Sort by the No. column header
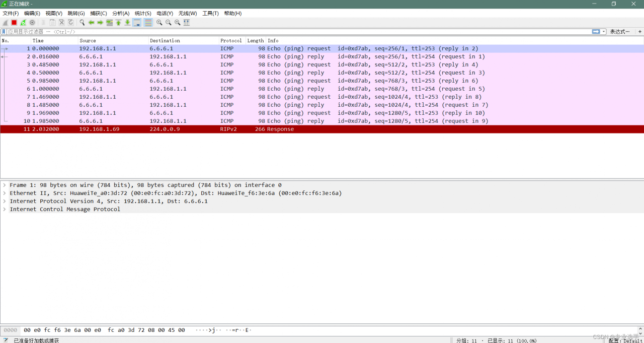 [16, 40]
